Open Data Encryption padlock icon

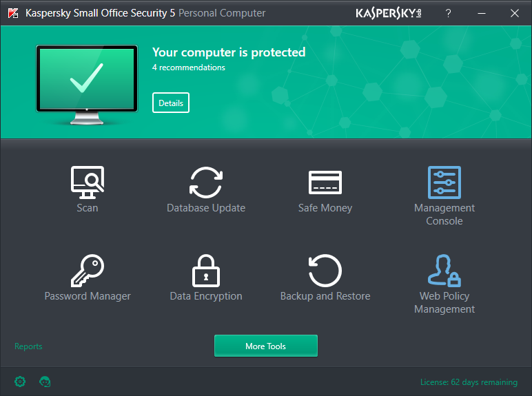coord(206,270)
